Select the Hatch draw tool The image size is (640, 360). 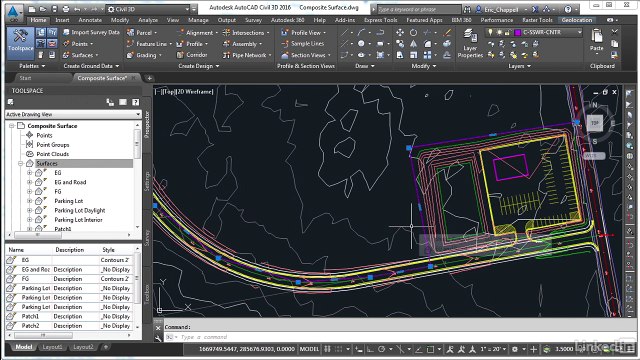click(x=380, y=55)
